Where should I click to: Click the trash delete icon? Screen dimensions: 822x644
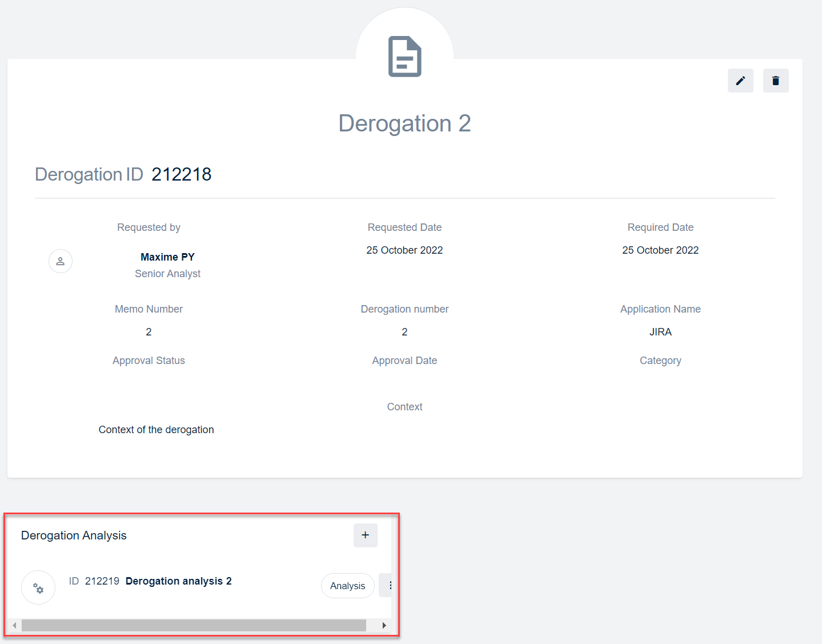coord(775,81)
